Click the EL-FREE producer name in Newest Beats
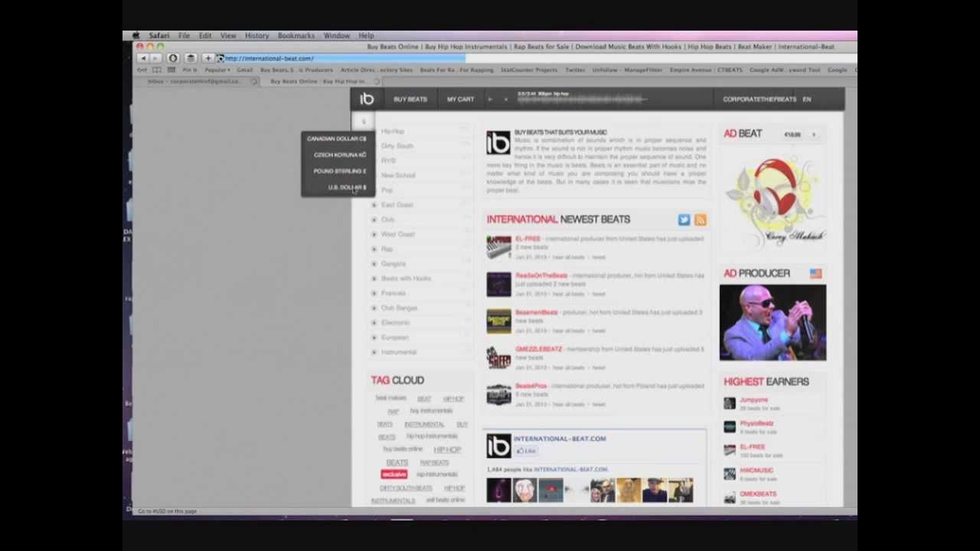 (528, 239)
